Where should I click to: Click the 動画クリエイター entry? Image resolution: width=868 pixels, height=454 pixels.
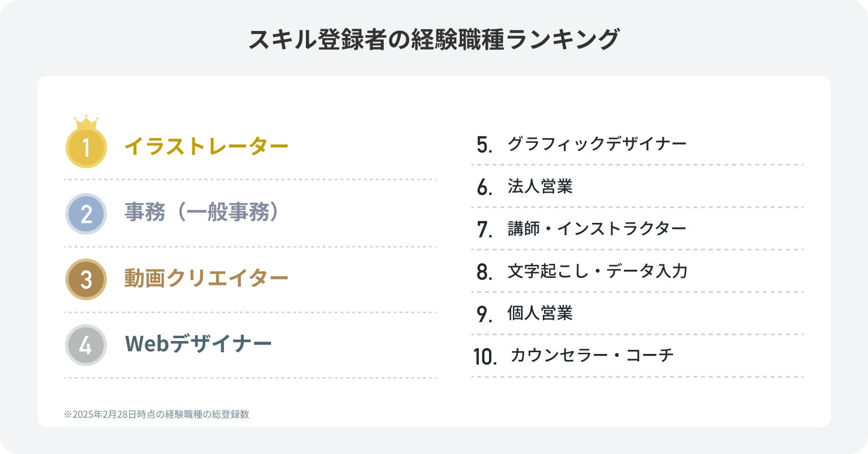pyautogui.click(x=206, y=278)
